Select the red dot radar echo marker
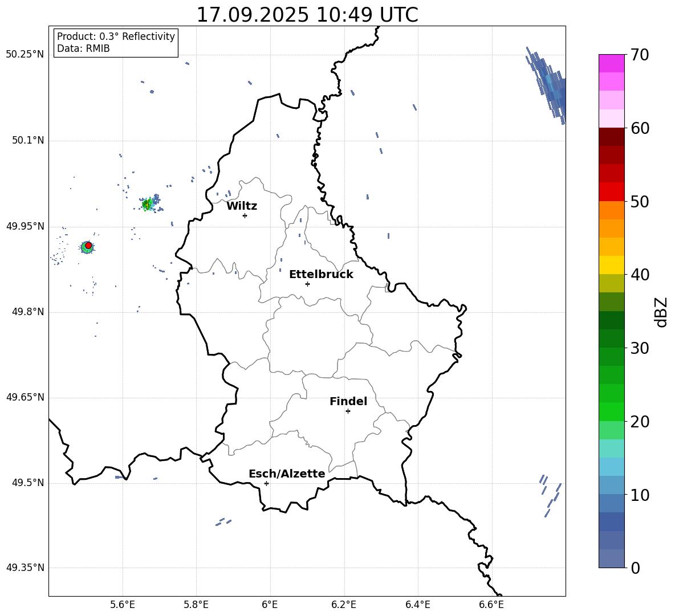The width and height of the screenshot is (675, 616). point(88,245)
